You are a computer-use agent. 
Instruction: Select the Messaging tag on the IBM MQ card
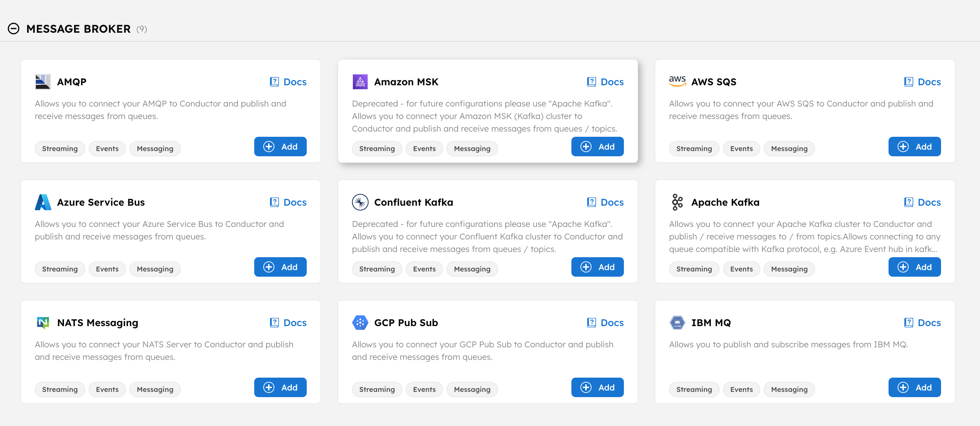[789, 389]
